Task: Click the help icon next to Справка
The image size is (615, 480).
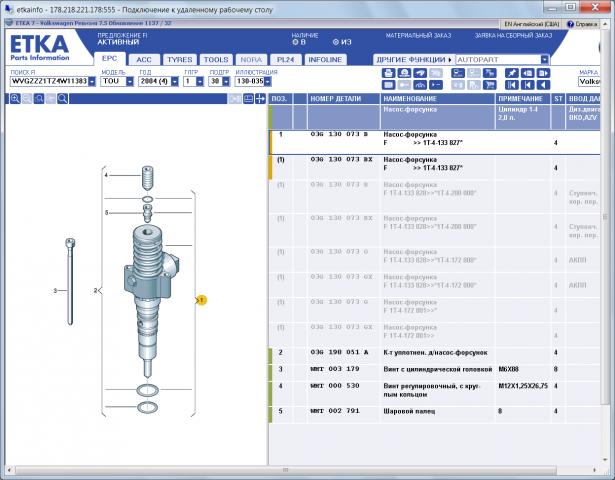Action: [571, 24]
